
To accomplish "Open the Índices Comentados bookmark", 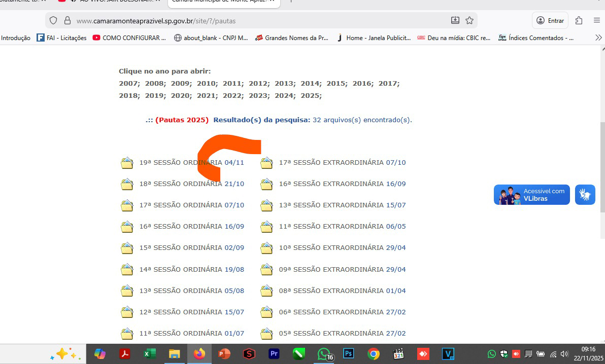I will [x=536, y=38].
